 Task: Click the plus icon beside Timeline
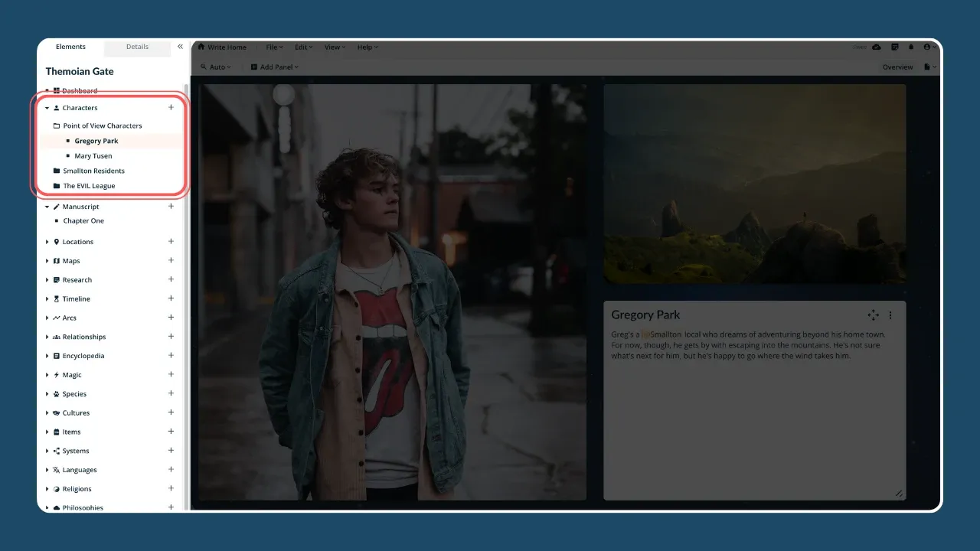pyautogui.click(x=171, y=298)
